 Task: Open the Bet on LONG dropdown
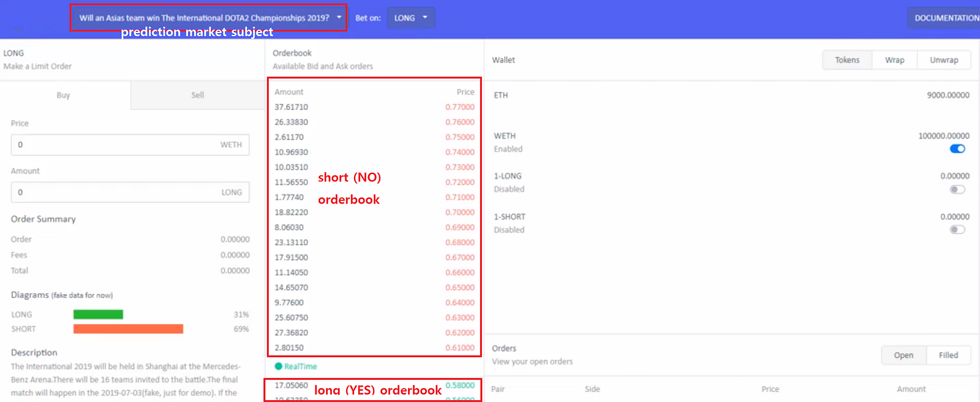411,18
